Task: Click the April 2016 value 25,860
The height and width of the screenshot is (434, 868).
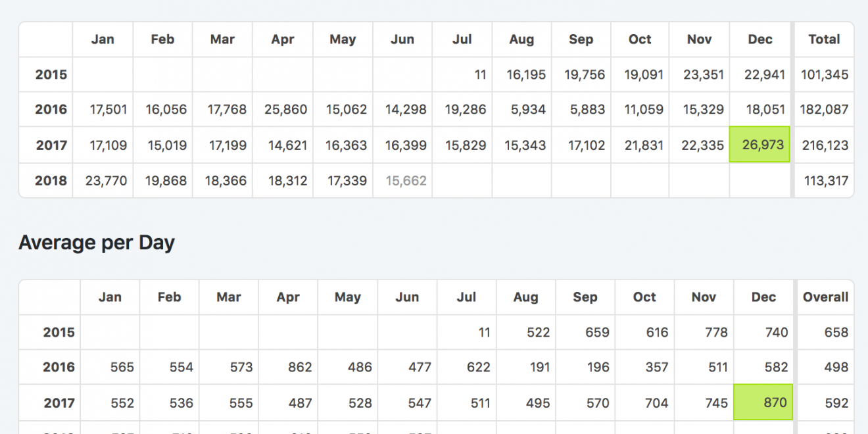Action: 285,110
